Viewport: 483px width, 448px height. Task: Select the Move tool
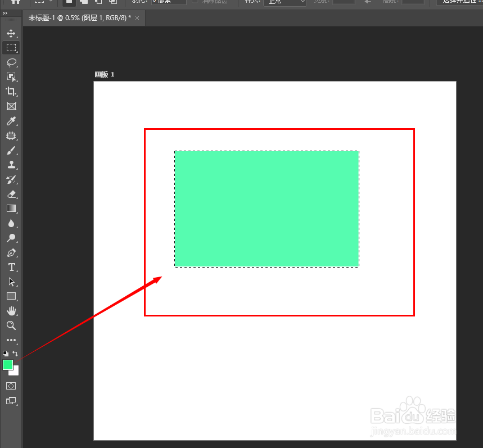(11, 33)
